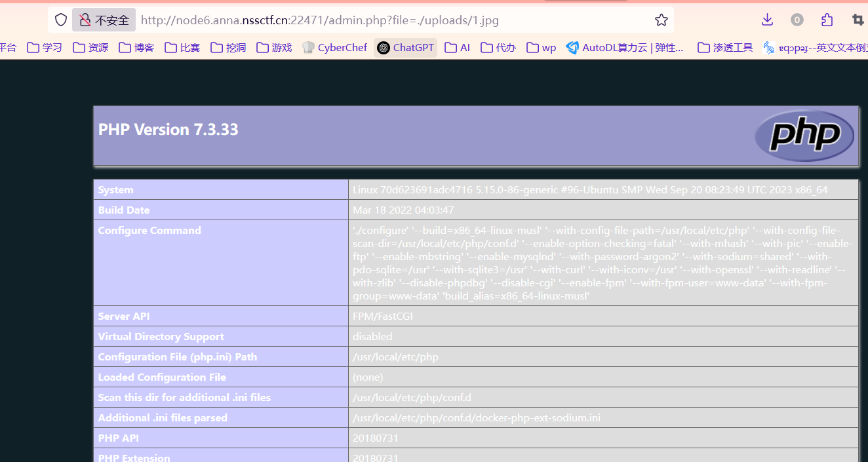Select the (none) value
The height and width of the screenshot is (462, 868).
(368, 377)
